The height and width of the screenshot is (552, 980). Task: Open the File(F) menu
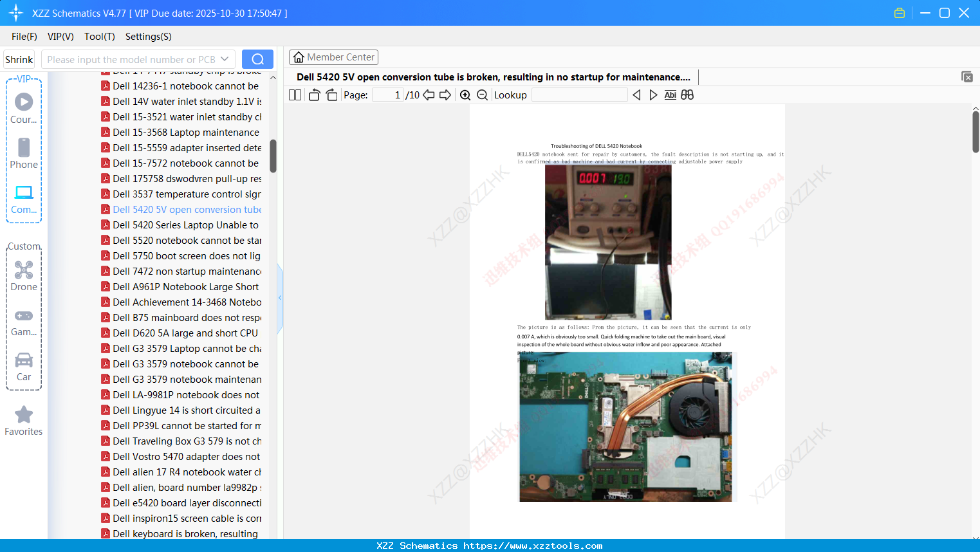24,37
